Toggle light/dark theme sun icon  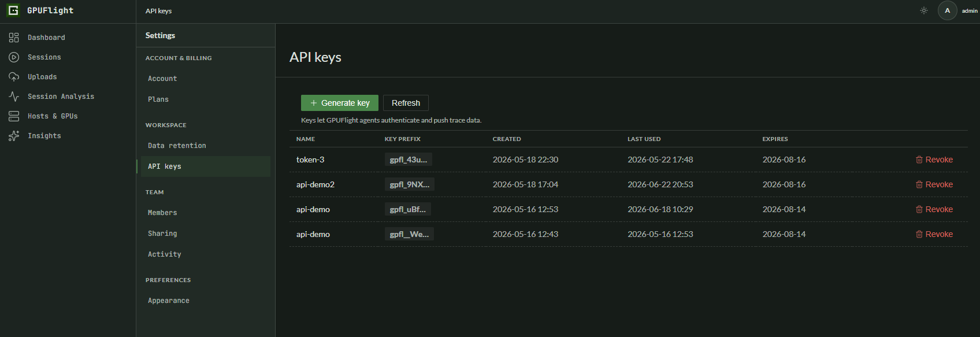point(924,10)
